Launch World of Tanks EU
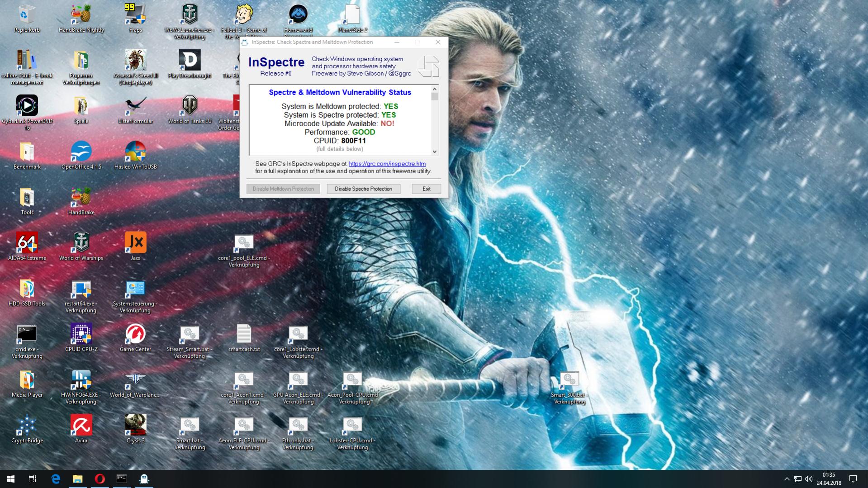The width and height of the screenshot is (868, 488). 190,110
